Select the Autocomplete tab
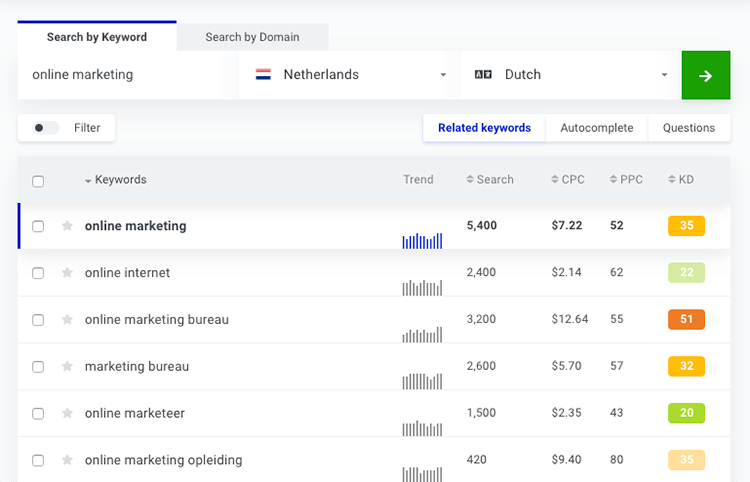 tap(597, 128)
